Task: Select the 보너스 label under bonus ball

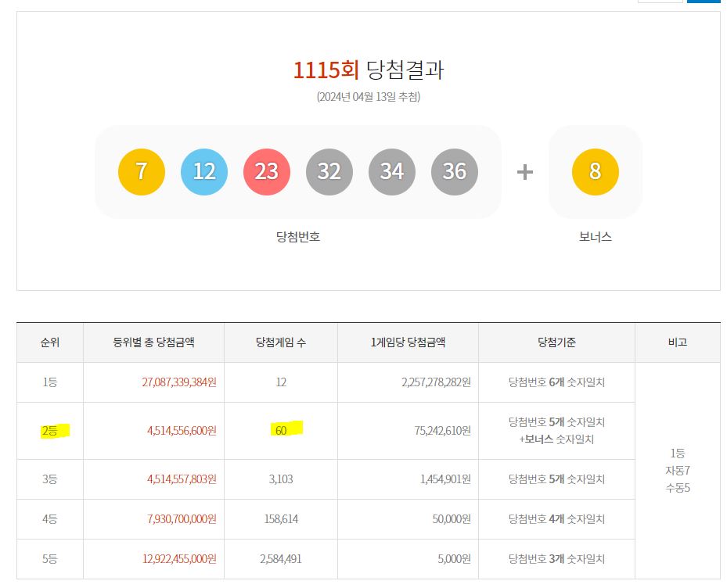Action: click(x=595, y=237)
